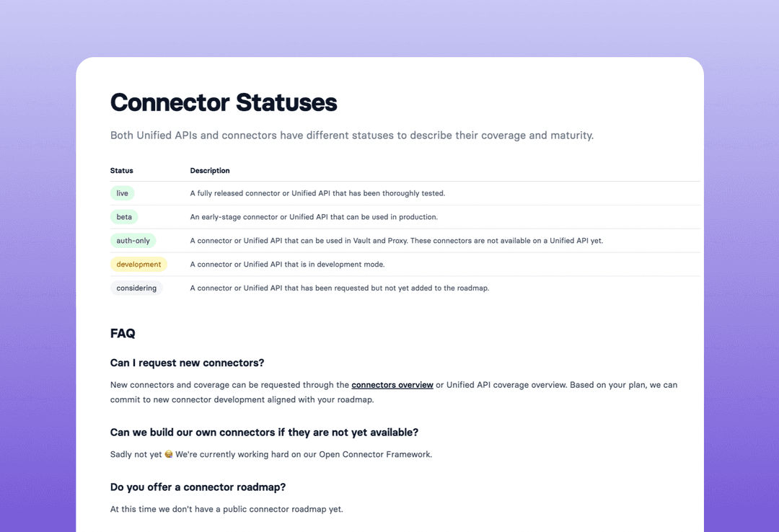Click the "in development mode" description text
Viewport: 779px width, 532px height.
tap(287, 265)
